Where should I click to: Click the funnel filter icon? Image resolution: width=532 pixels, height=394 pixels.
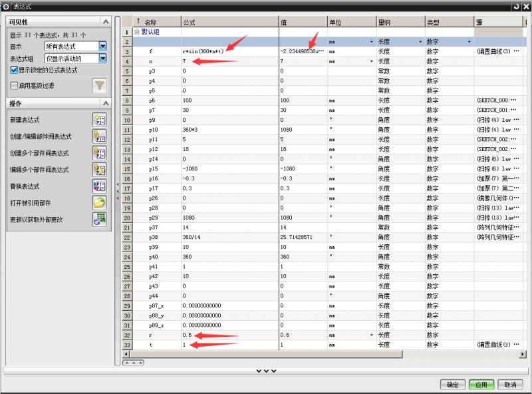(99, 85)
